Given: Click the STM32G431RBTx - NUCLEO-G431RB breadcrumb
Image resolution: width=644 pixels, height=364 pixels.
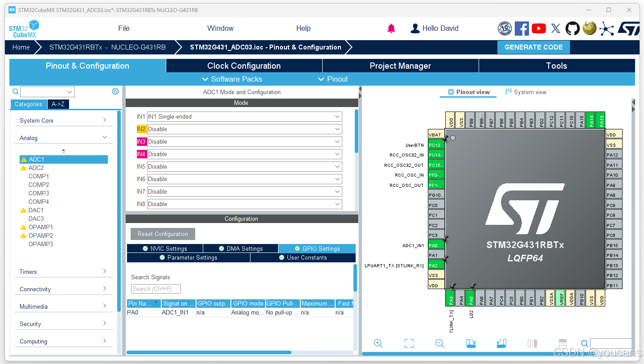Looking at the screenshot, I should [x=107, y=47].
